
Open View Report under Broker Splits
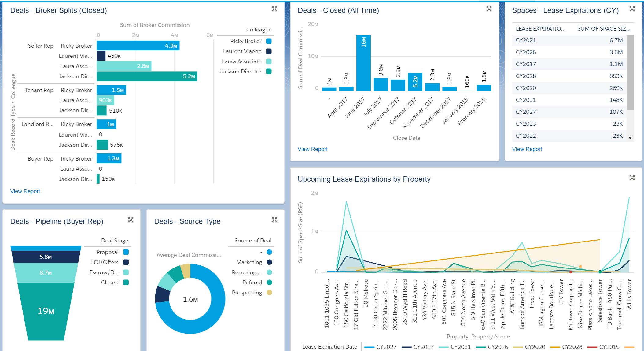point(25,191)
